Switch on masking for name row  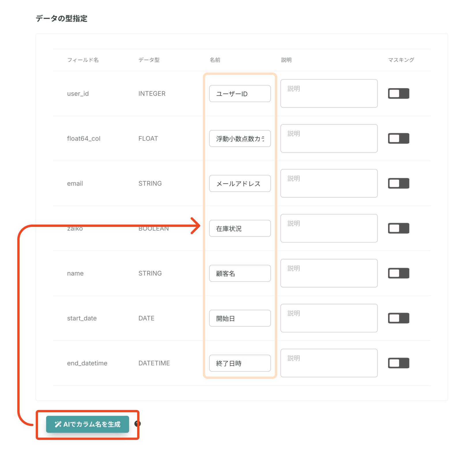coord(398,273)
